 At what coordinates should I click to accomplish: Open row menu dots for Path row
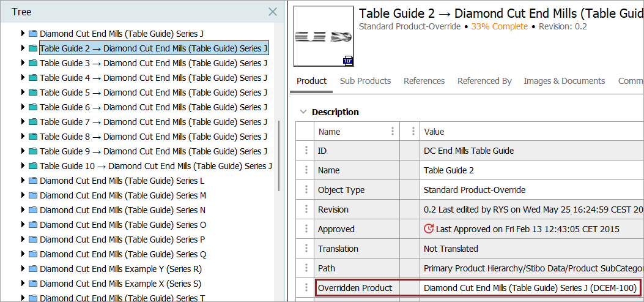click(x=305, y=268)
